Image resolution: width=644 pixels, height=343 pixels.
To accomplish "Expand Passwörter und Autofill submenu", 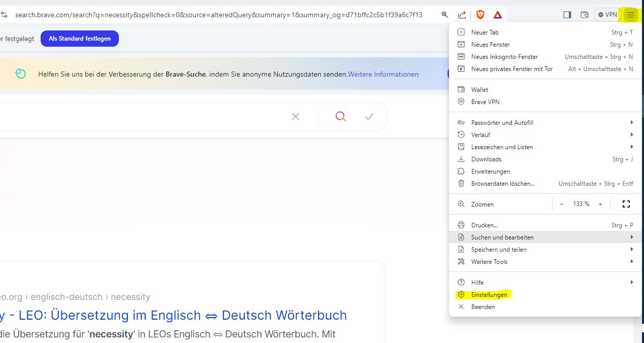I will tap(545, 123).
